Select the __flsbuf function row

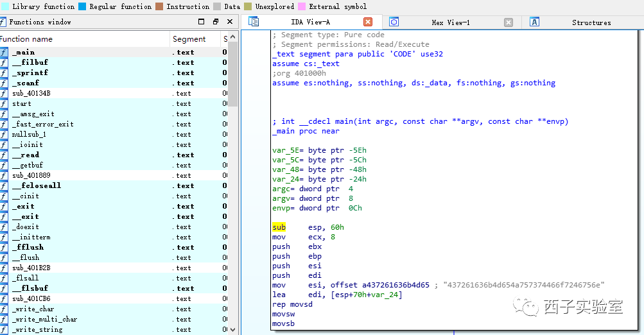(x=114, y=288)
